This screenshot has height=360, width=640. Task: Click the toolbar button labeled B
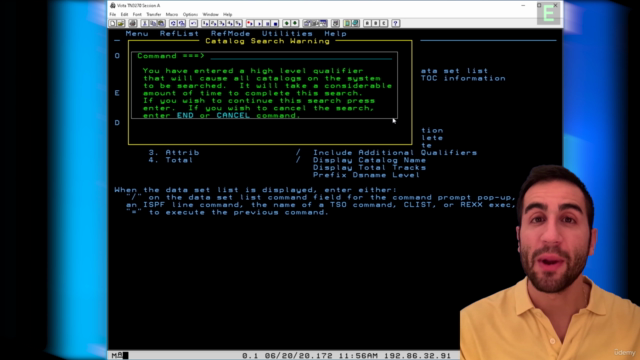click(x=375, y=23)
